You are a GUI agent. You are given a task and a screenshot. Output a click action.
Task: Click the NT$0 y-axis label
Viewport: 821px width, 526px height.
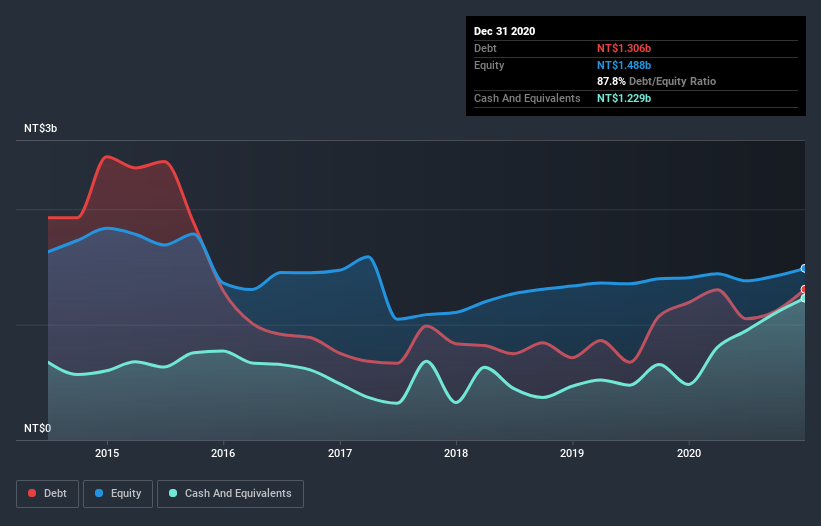(x=38, y=428)
